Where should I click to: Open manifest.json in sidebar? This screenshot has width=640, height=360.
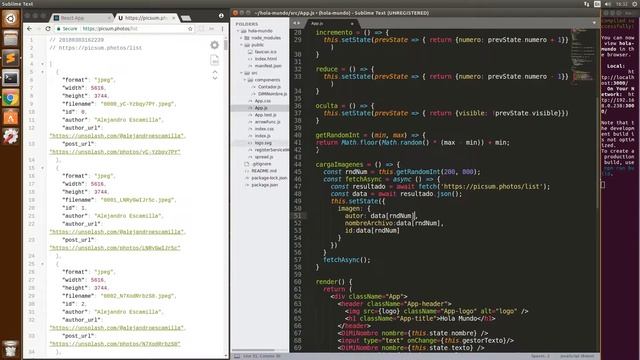[x=268, y=66]
